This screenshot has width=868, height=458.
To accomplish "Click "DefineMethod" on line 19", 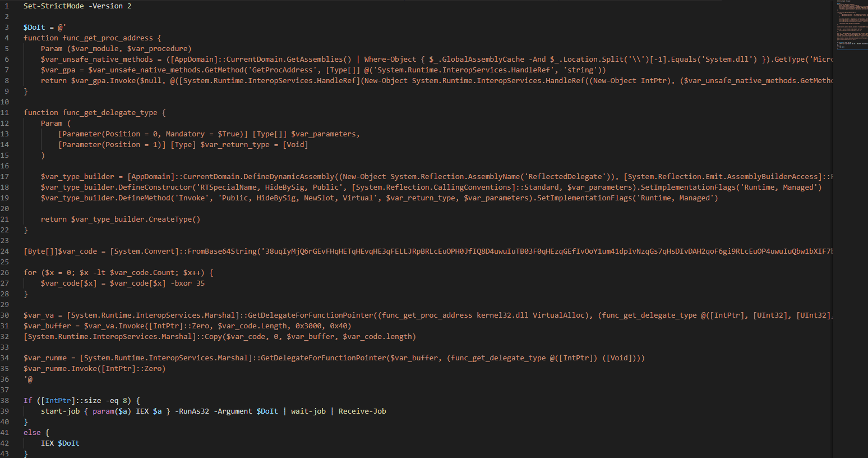I will [145, 198].
